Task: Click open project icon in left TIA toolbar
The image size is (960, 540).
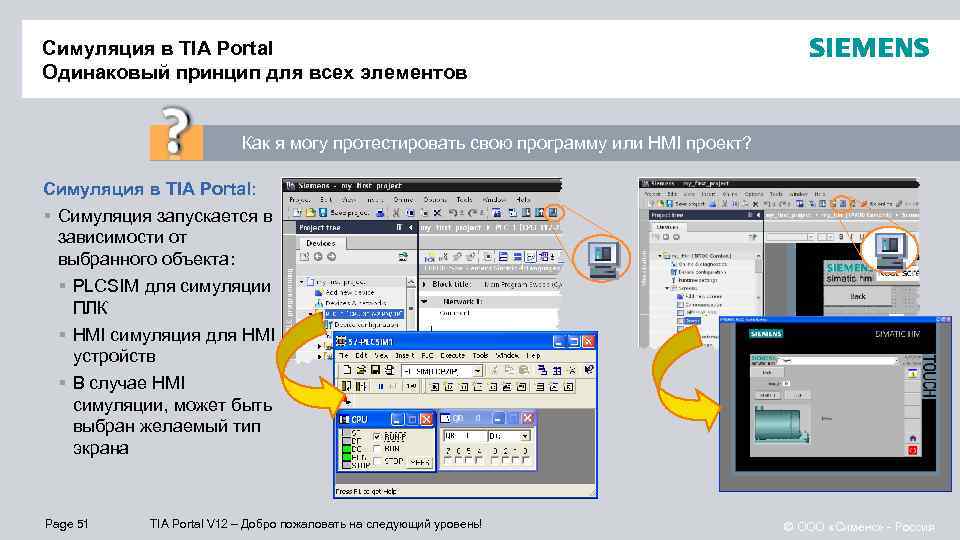Action: (310, 213)
